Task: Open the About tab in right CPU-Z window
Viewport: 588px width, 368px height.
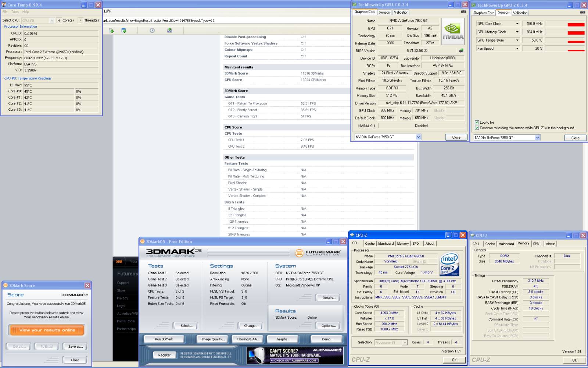Action: click(550, 244)
